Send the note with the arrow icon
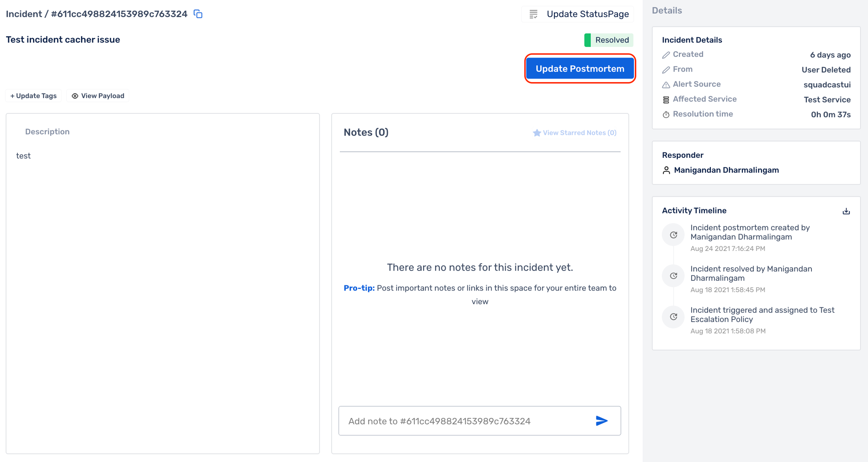This screenshot has height=462, width=868. (602, 421)
